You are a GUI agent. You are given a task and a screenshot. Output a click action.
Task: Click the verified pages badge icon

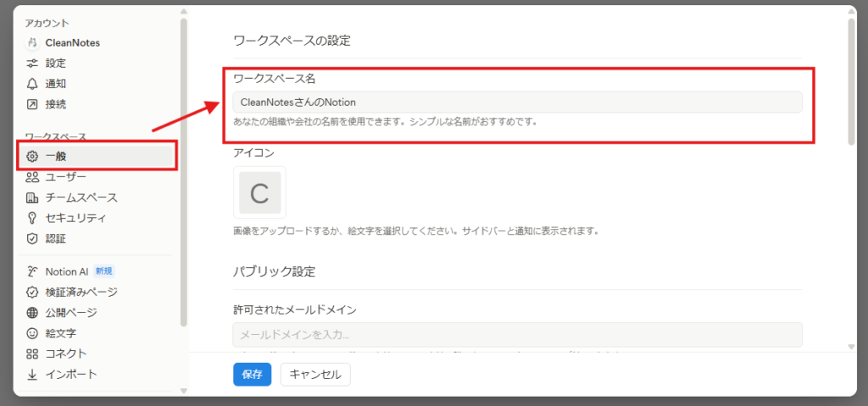point(32,292)
